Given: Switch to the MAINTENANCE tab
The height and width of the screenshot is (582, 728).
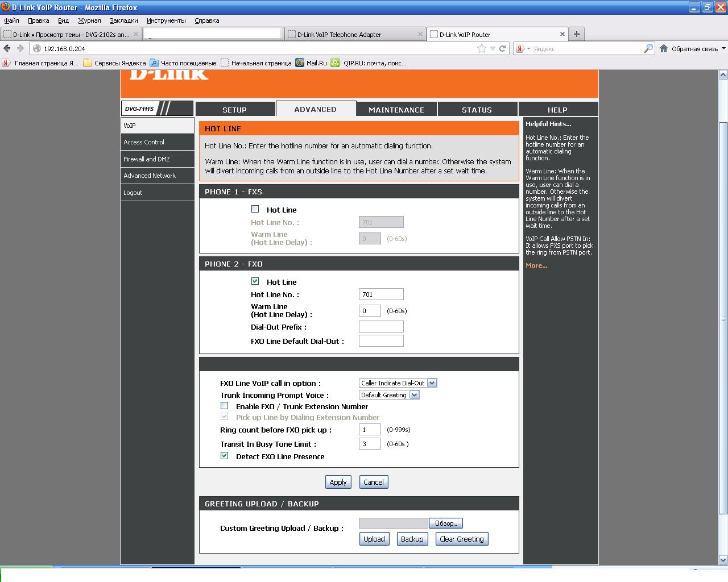Looking at the screenshot, I should 396,110.
